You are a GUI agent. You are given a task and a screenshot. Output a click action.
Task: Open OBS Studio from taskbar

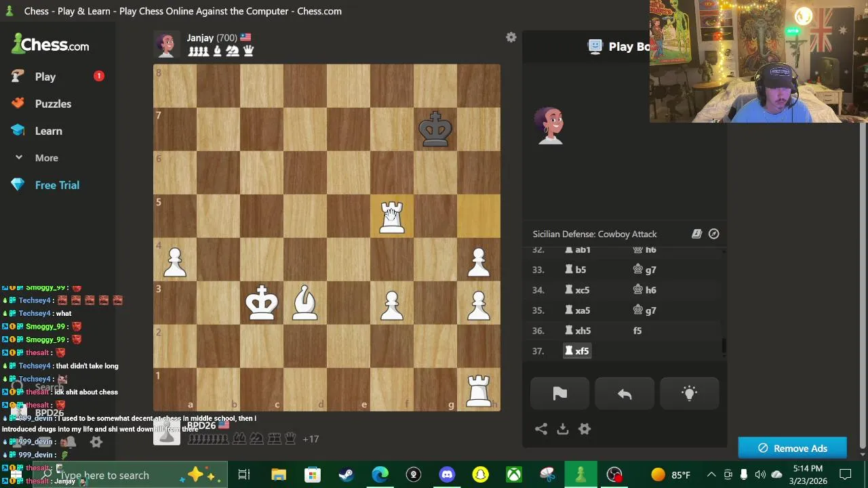tap(614, 474)
